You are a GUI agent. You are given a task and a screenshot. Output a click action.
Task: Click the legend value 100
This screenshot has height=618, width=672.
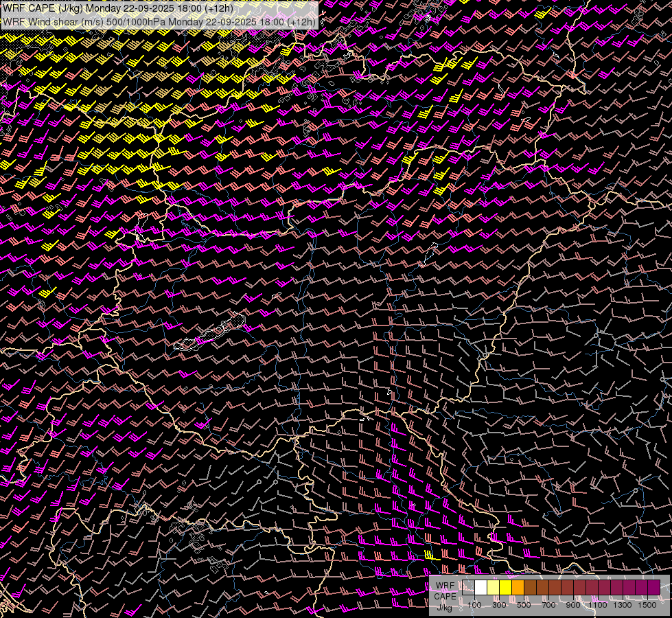(x=474, y=605)
